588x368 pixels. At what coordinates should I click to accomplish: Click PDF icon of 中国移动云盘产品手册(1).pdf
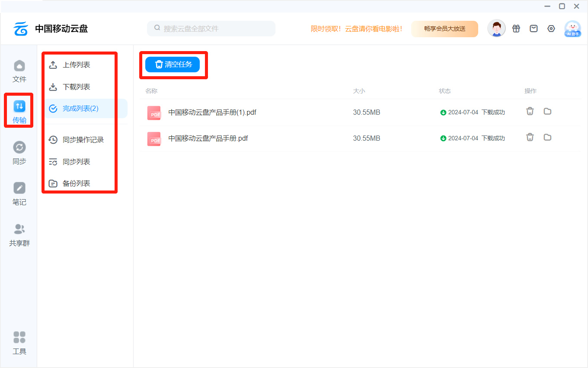(x=154, y=113)
